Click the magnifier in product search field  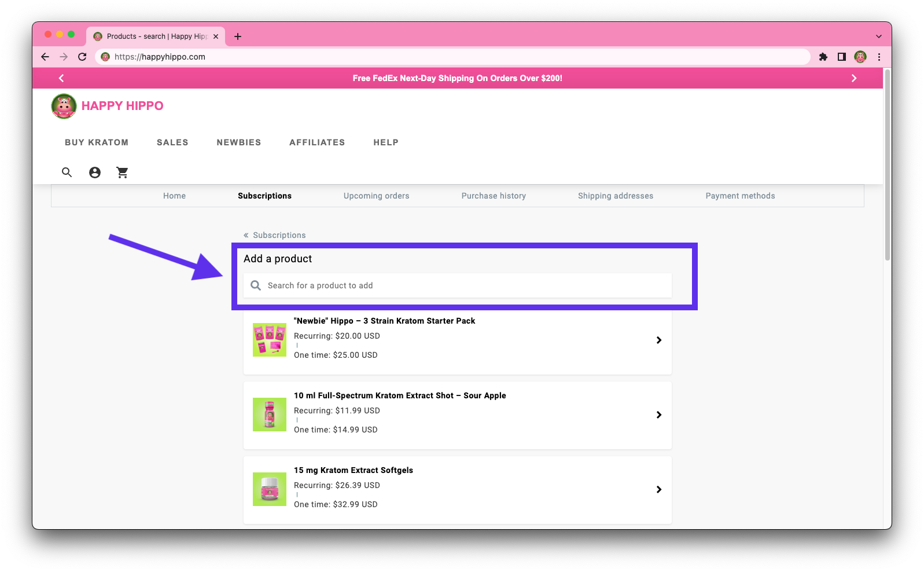tap(256, 285)
